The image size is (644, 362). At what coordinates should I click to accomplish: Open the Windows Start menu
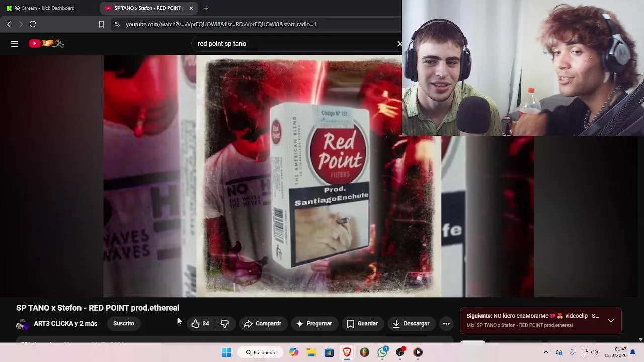(x=227, y=352)
